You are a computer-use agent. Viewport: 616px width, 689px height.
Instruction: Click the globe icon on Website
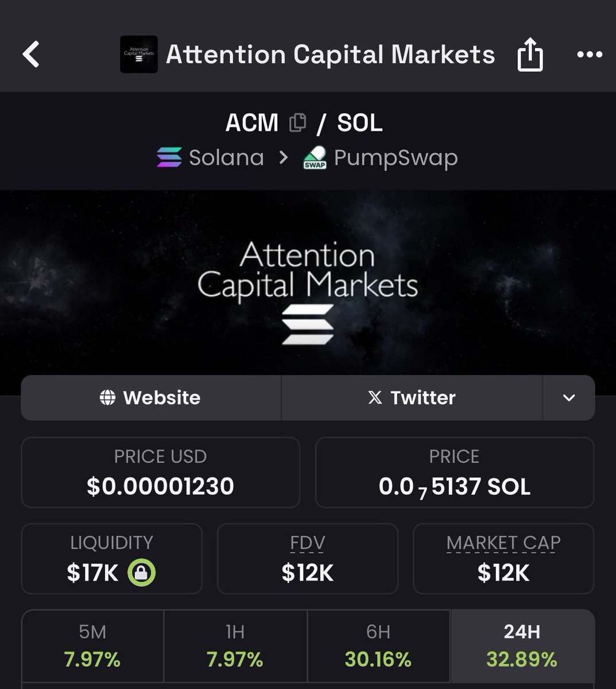[x=107, y=397]
